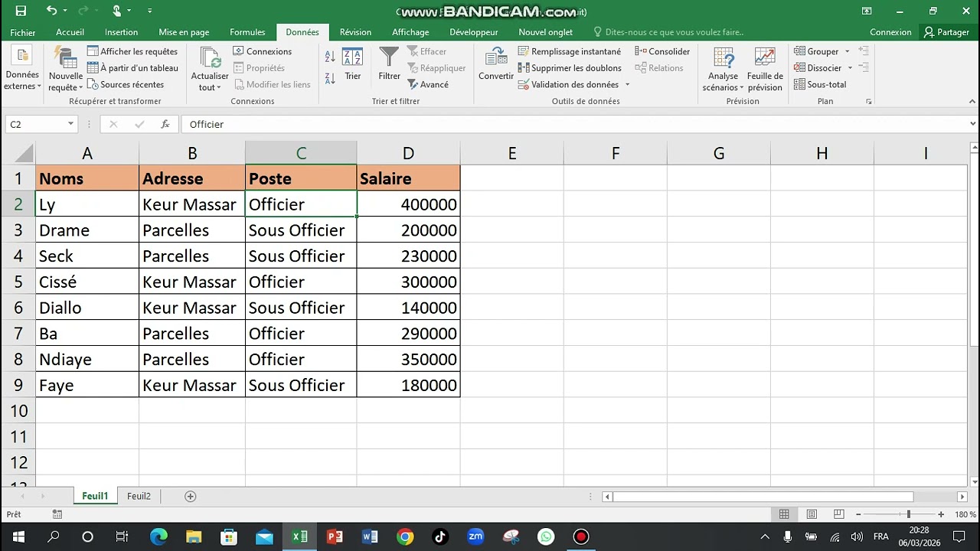Select column D header
980x551 pixels.
click(x=408, y=154)
